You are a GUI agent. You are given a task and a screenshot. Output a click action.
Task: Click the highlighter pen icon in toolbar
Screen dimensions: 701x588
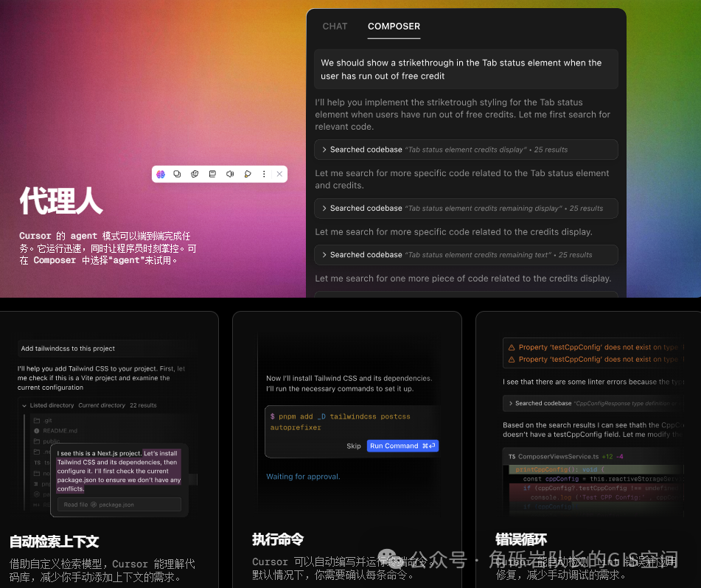pyautogui.click(x=248, y=174)
